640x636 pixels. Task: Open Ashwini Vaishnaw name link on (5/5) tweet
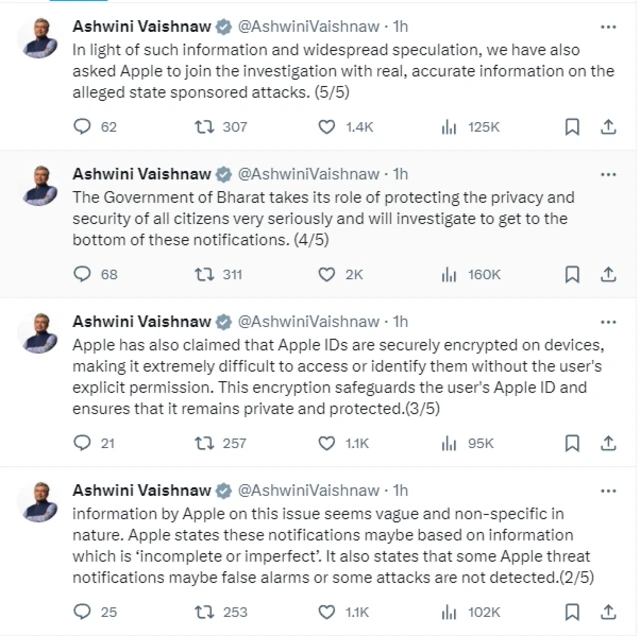coord(142,26)
